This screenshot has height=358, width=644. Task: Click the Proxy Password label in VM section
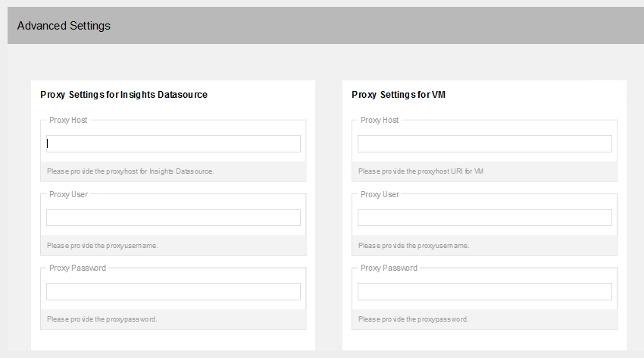389,268
